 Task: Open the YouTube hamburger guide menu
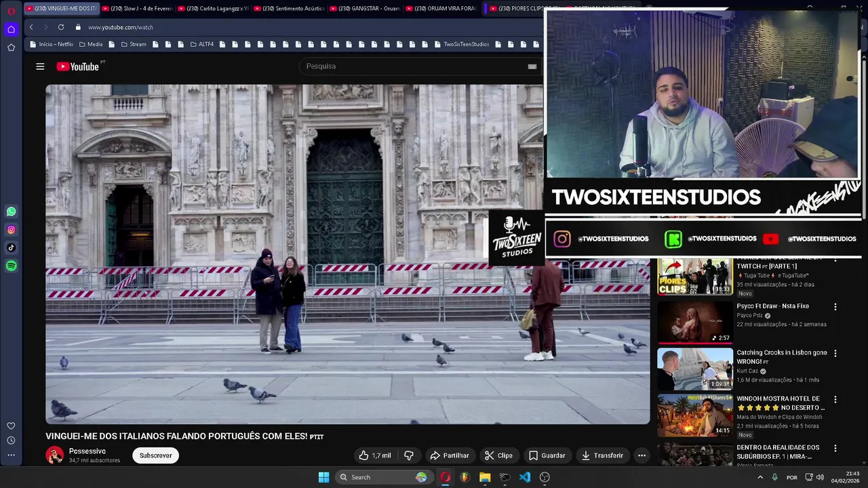click(x=40, y=66)
